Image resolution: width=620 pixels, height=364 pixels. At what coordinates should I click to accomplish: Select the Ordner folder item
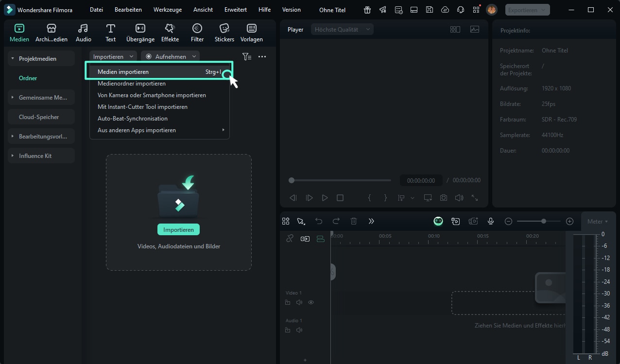28,78
